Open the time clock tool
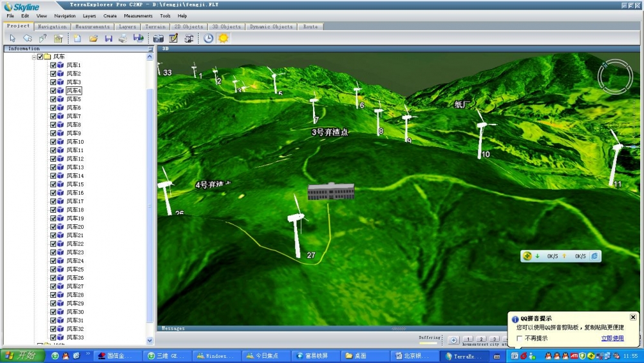The image size is (644, 363). [209, 38]
